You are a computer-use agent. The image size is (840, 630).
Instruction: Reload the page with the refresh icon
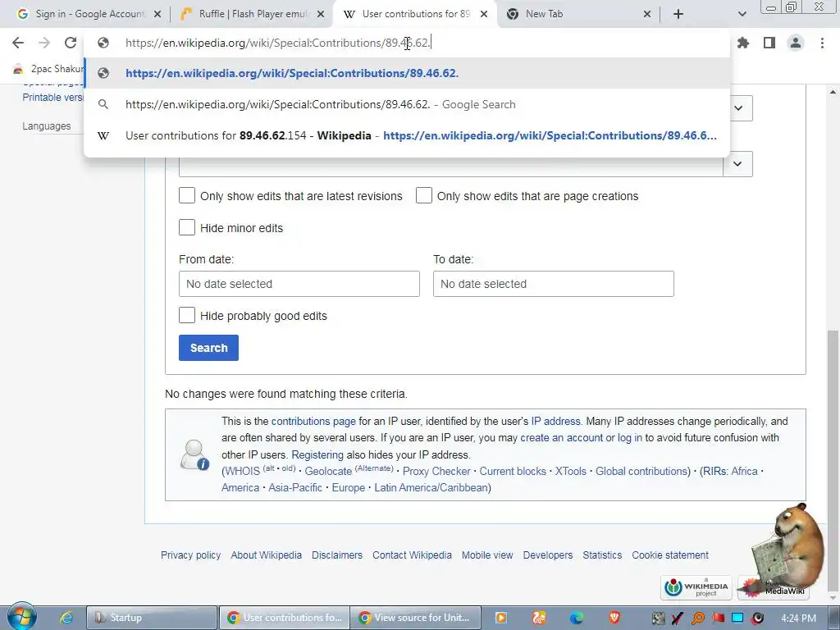(71, 43)
